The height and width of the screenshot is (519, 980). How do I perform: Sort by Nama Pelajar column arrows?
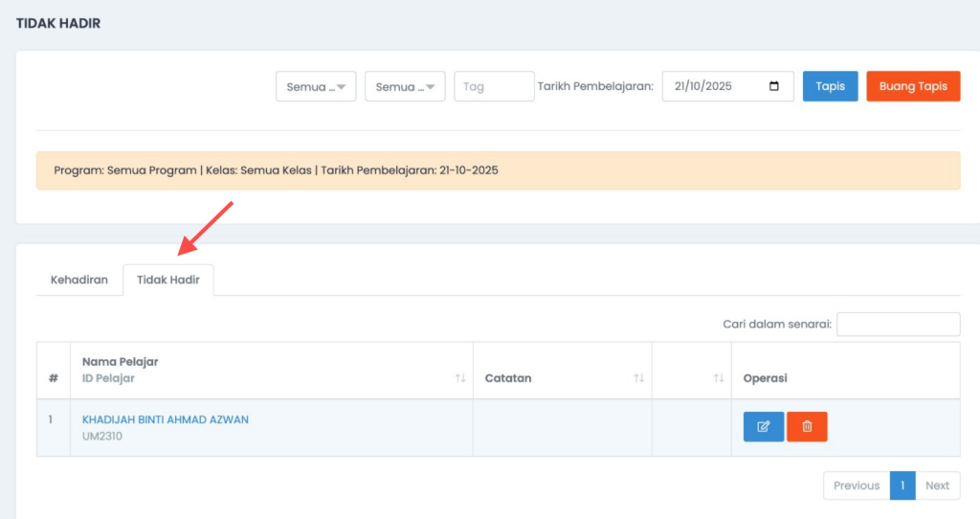(x=460, y=378)
